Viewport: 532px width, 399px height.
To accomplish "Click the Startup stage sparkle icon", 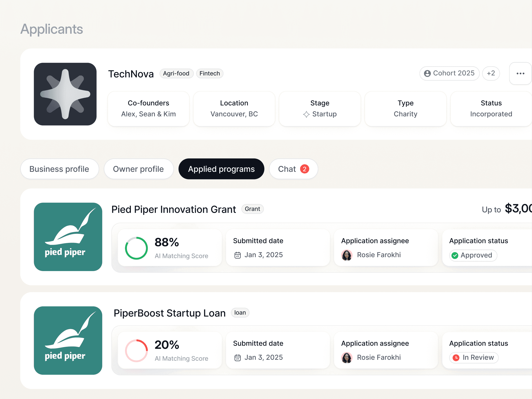I will [306, 114].
